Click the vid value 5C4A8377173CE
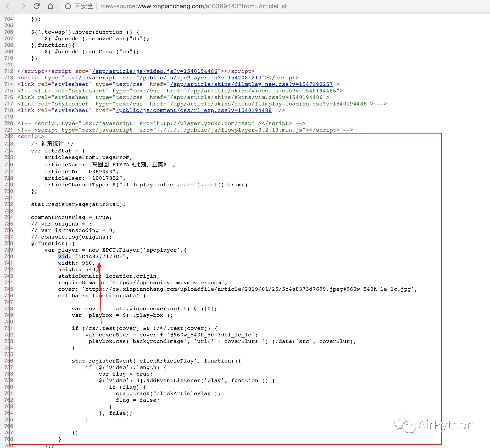 [x=100, y=257]
